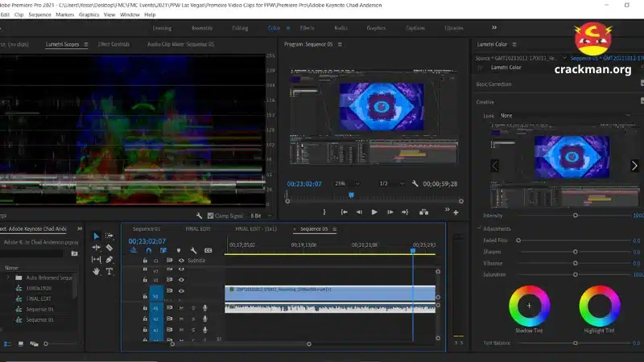Open the Program Monitor button editor plus

[x=456, y=212]
